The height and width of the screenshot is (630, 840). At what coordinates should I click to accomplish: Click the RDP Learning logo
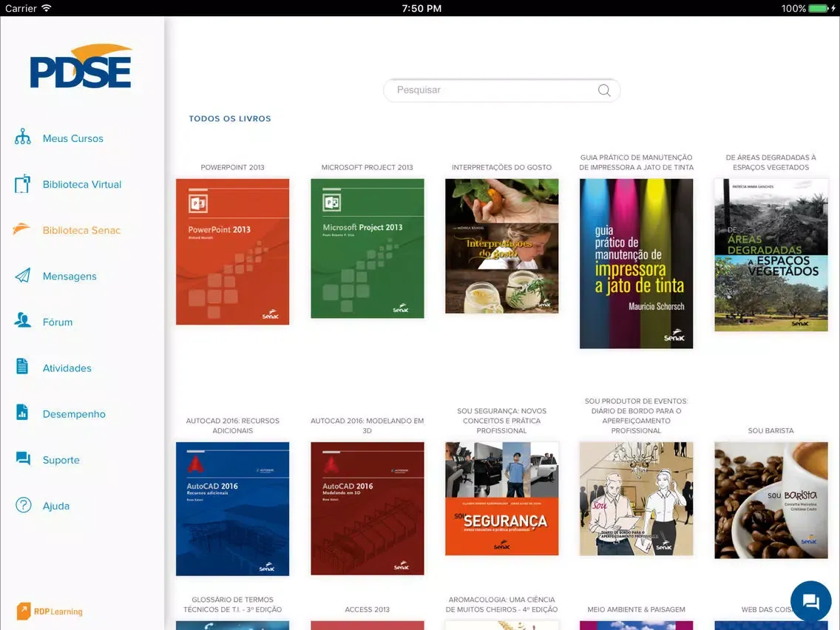tap(50, 612)
